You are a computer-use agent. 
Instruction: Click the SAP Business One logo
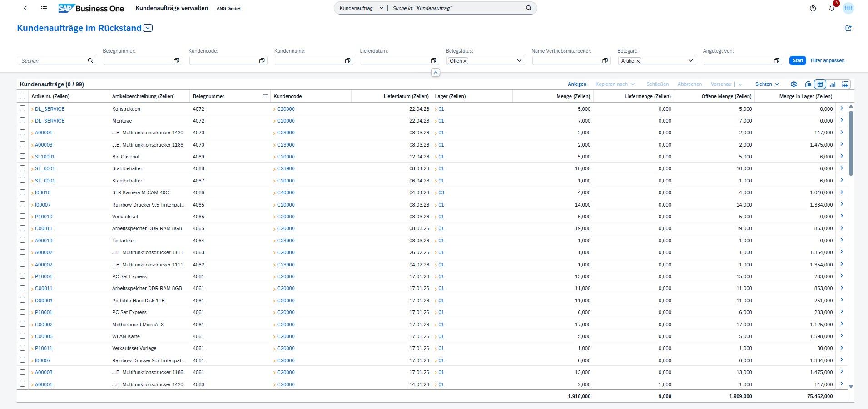[91, 8]
